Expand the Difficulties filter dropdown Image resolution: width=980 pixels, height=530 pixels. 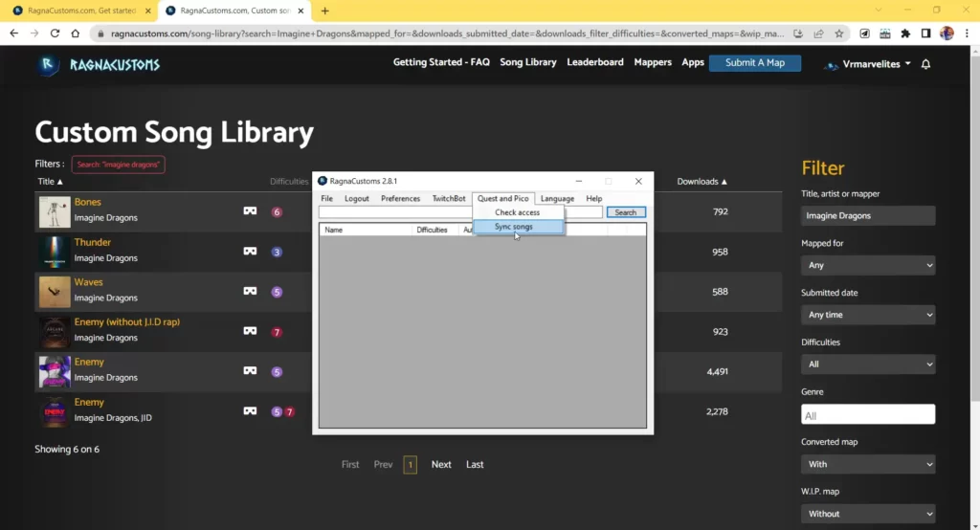point(868,364)
